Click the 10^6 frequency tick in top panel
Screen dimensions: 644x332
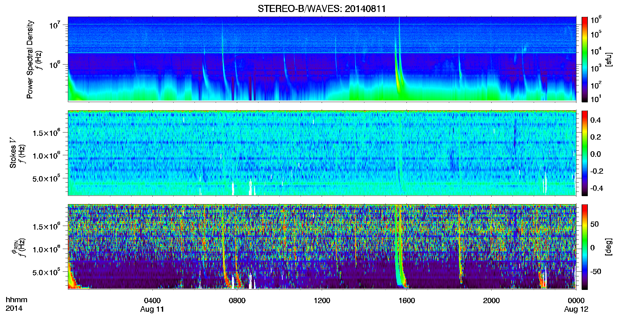(54, 65)
